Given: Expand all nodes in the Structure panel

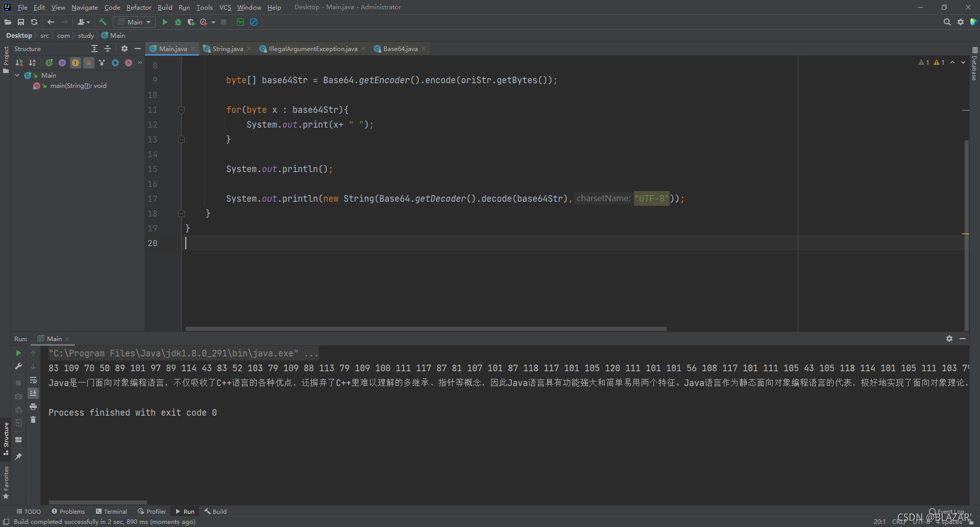Looking at the screenshot, I should 94,49.
